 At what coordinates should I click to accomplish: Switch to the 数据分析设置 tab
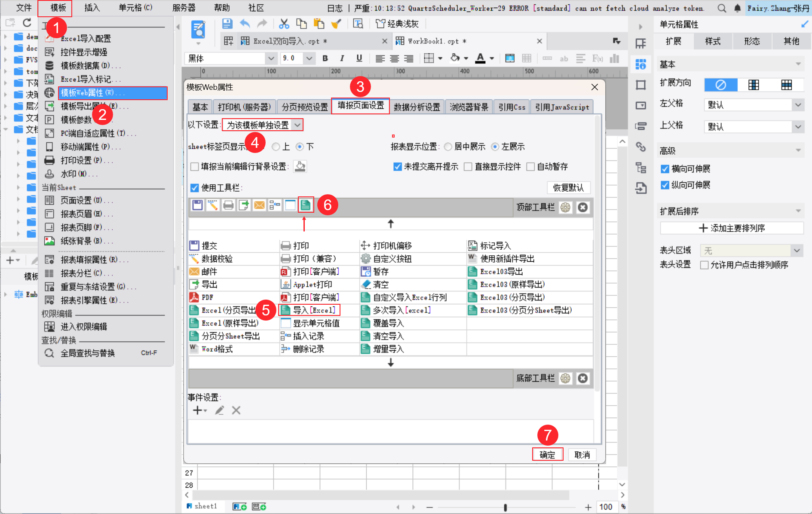click(x=417, y=107)
